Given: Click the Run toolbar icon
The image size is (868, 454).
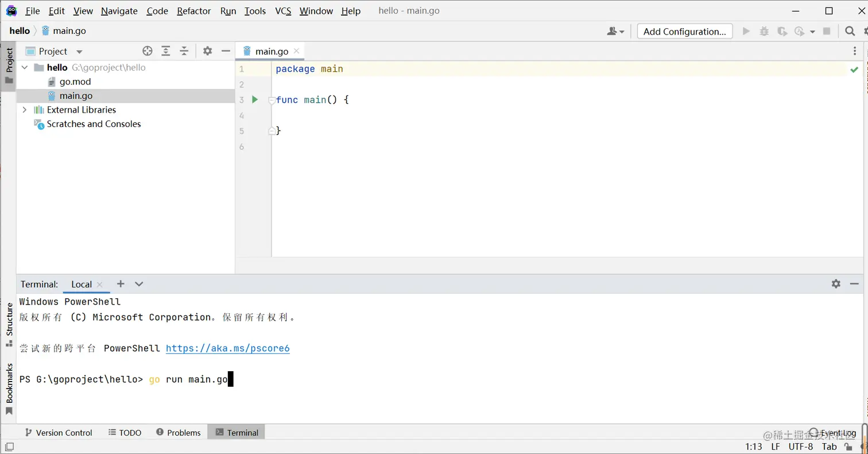Looking at the screenshot, I should click(746, 31).
